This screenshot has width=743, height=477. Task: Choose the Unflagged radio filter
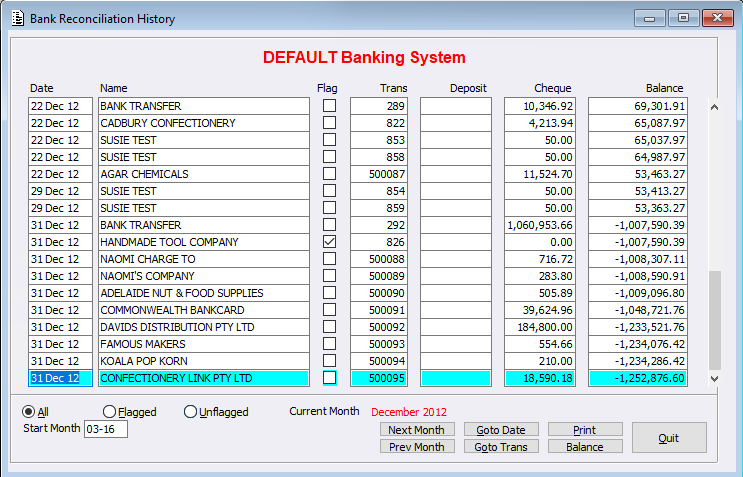(x=191, y=412)
